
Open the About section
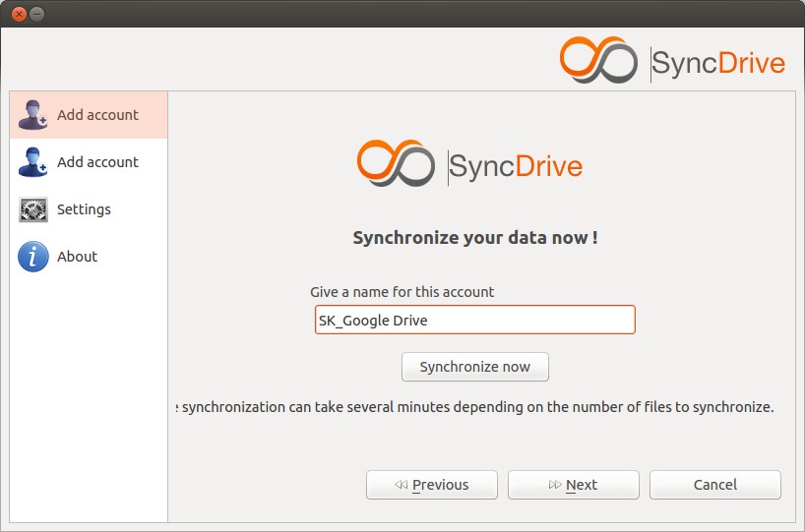(89, 257)
